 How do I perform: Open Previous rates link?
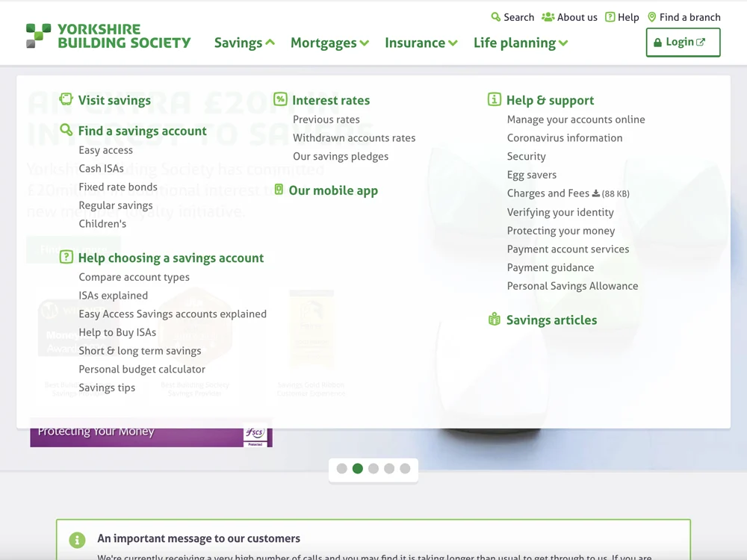pos(326,119)
